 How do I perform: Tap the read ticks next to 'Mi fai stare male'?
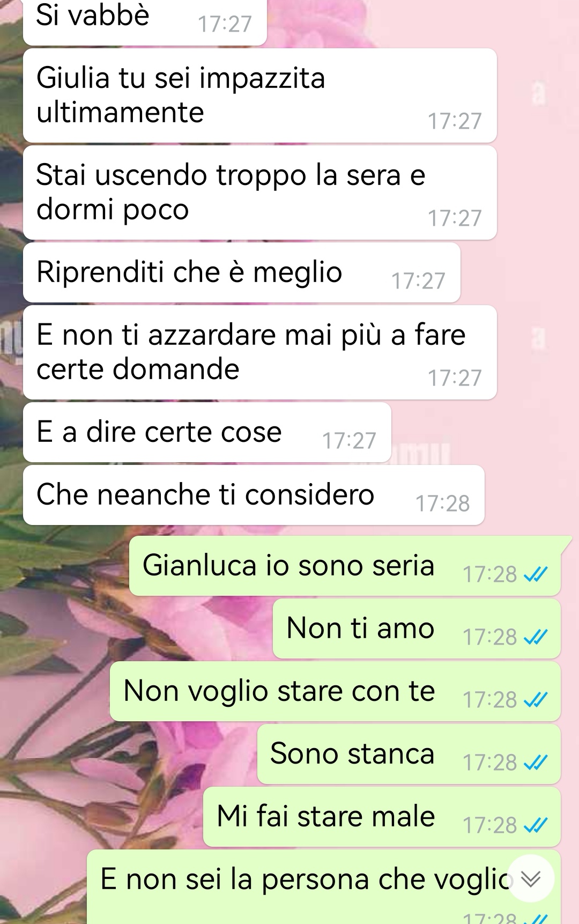point(536,826)
